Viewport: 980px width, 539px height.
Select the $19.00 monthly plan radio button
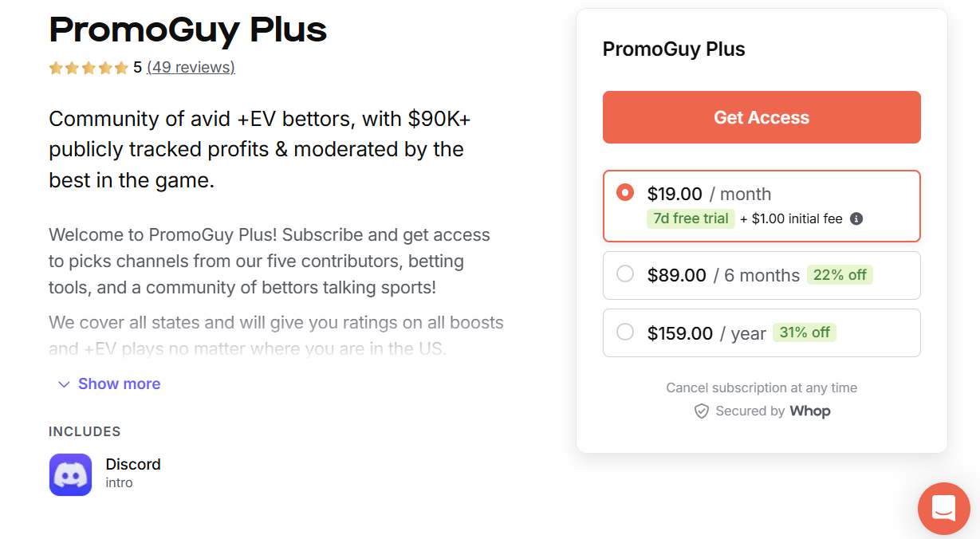tap(625, 191)
